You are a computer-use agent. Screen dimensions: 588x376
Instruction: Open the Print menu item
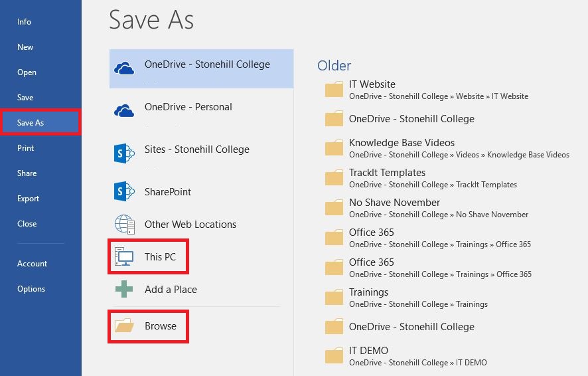pos(25,148)
